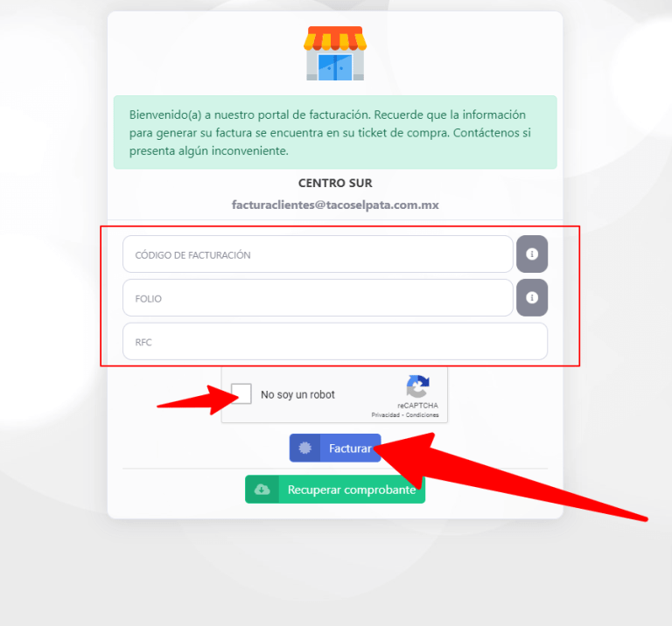Open the Condiciones link in reCAPTCHA
The width and height of the screenshot is (672, 626).
pos(422,415)
